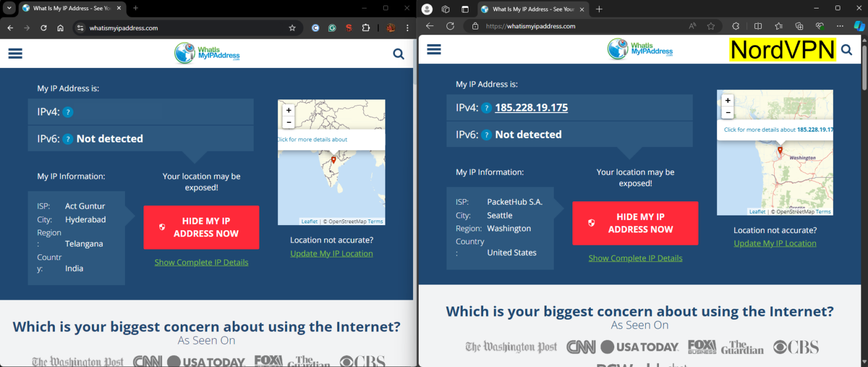
Task: Open the Edge three-dot settings menu
Action: tap(840, 25)
